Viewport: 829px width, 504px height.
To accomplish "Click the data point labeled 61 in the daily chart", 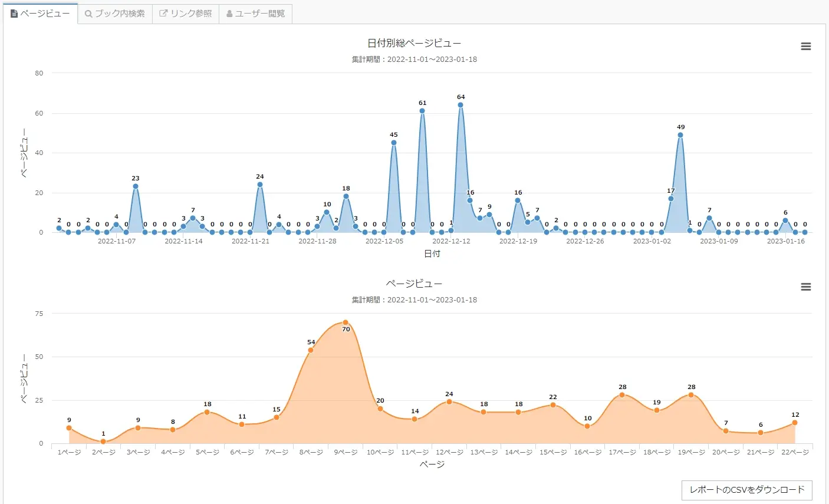I will [x=422, y=111].
